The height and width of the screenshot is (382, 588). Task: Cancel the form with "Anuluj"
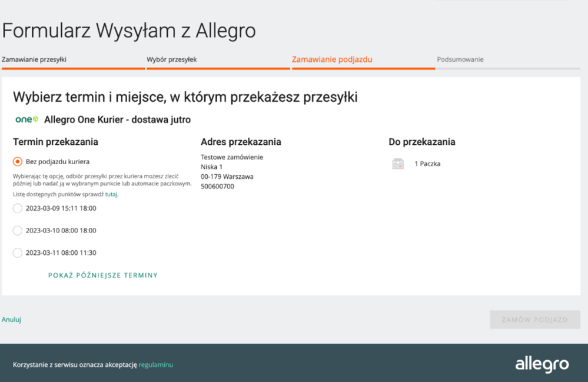point(11,319)
